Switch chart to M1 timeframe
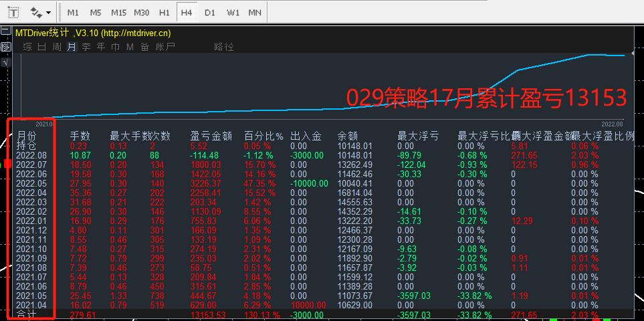 click(73, 13)
